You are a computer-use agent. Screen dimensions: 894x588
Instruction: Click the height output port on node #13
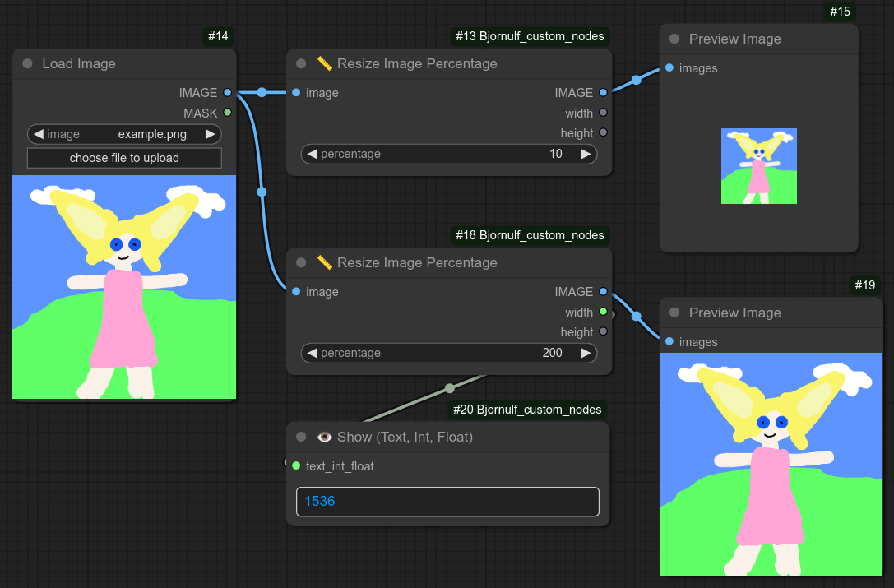(603, 132)
